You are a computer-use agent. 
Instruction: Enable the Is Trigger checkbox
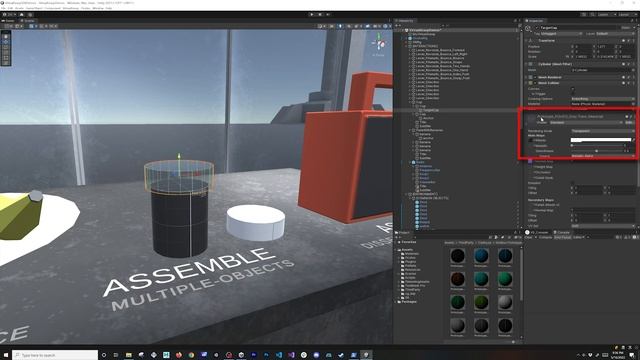(x=573, y=93)
